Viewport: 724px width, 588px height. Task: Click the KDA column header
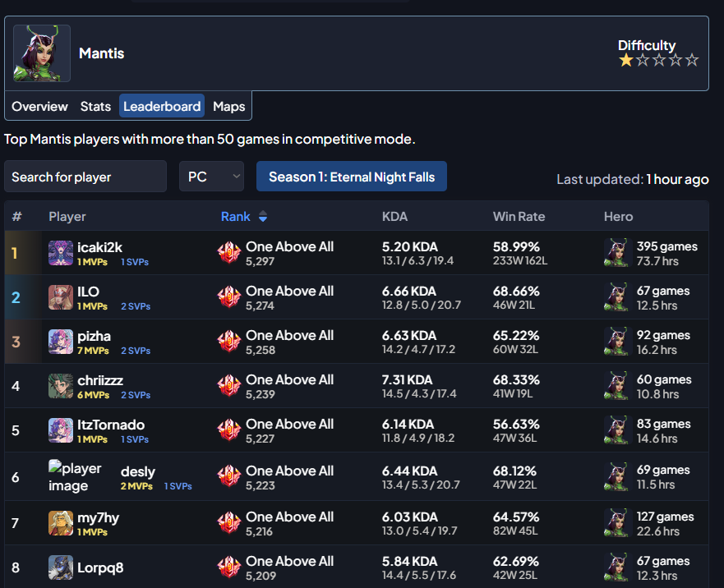click(x=394, y=217)
